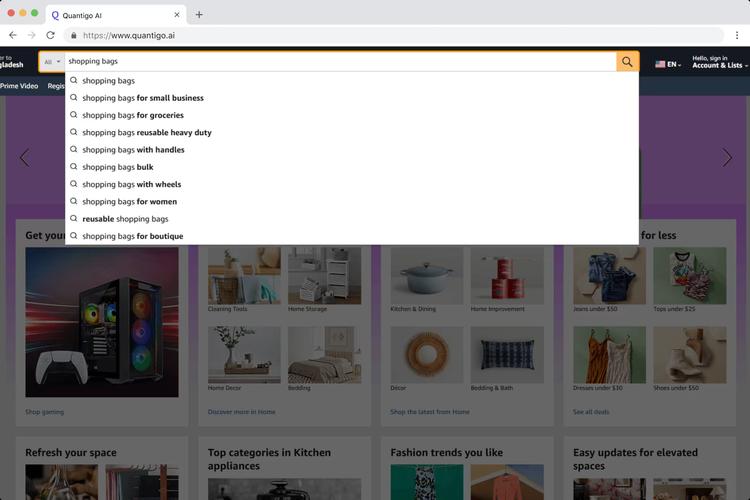This screenshot has width=750, height=500.
Task: Click Shop the latest from Home link
Action: [430, 412]
